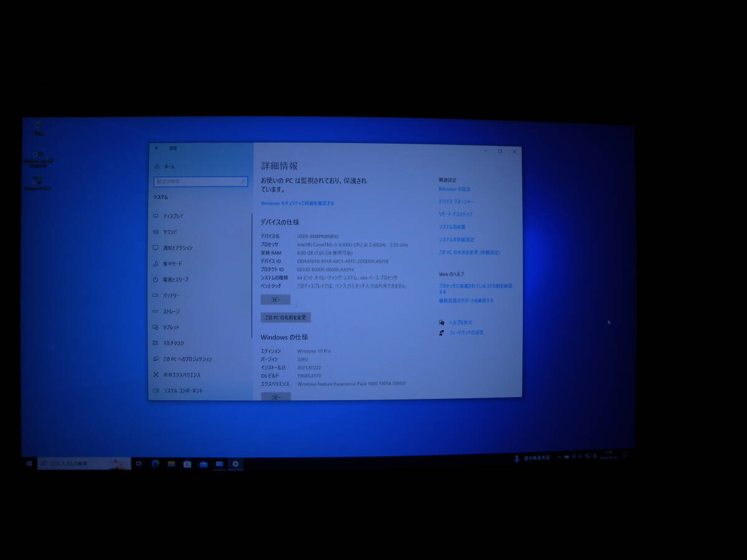Screen dimensions: 747x560
Task: Select edition value Windows 10 Pro
Action: point(314,352)
